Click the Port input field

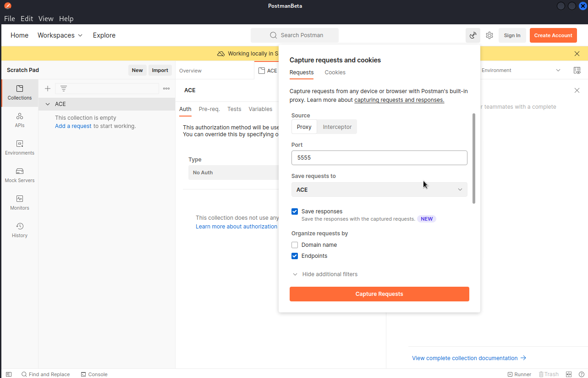click(x=379, y=158)
